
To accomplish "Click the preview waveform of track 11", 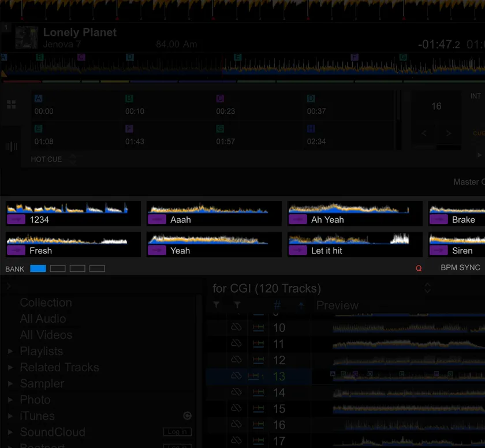I will (404, 344).
